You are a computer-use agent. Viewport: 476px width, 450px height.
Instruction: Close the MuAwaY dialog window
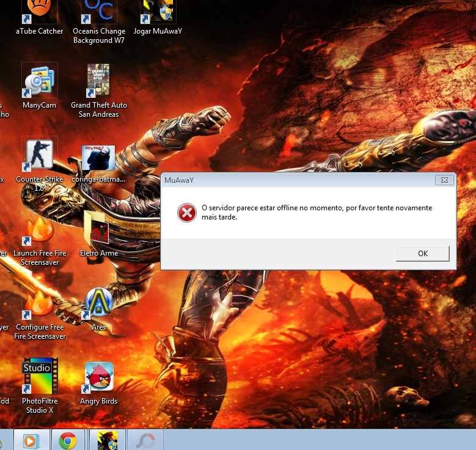(444, 180)
